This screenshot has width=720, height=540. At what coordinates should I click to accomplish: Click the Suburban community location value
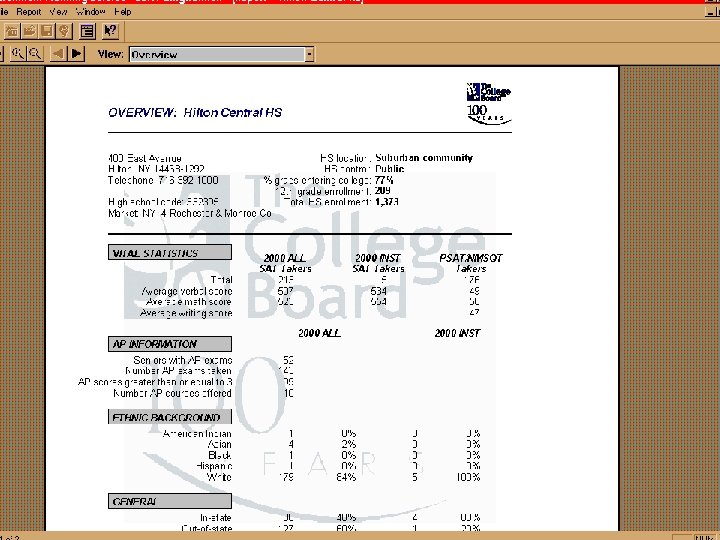424,158
